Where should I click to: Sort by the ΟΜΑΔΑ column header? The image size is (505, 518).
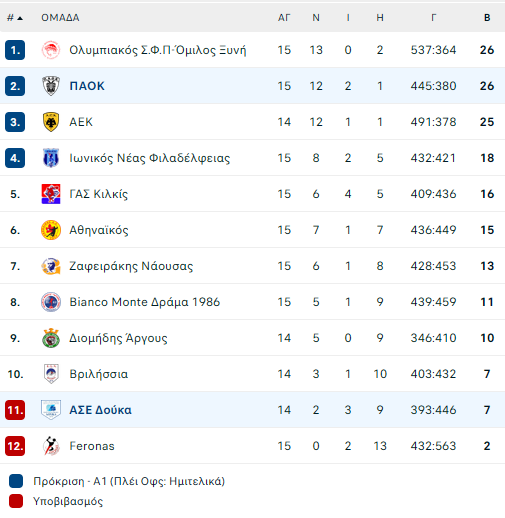[60, 18]
